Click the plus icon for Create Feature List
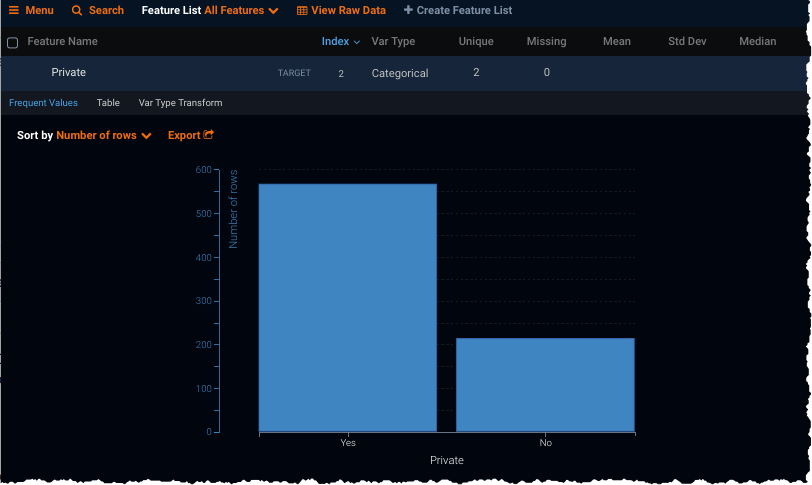The width and height of the screenshot is (812, 485). pos(408,10)
